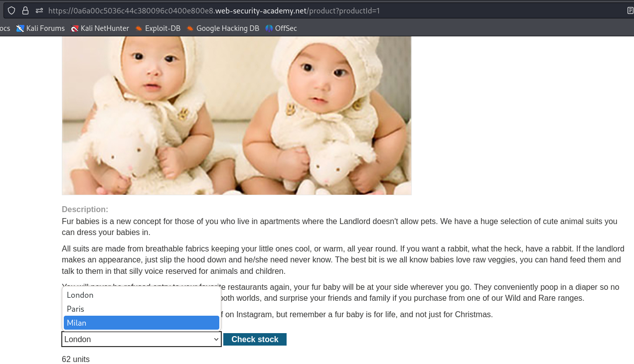Open the Kali Forums bookmark label
The width and height of the screenshot is (634, 364).
click(45, 28)
